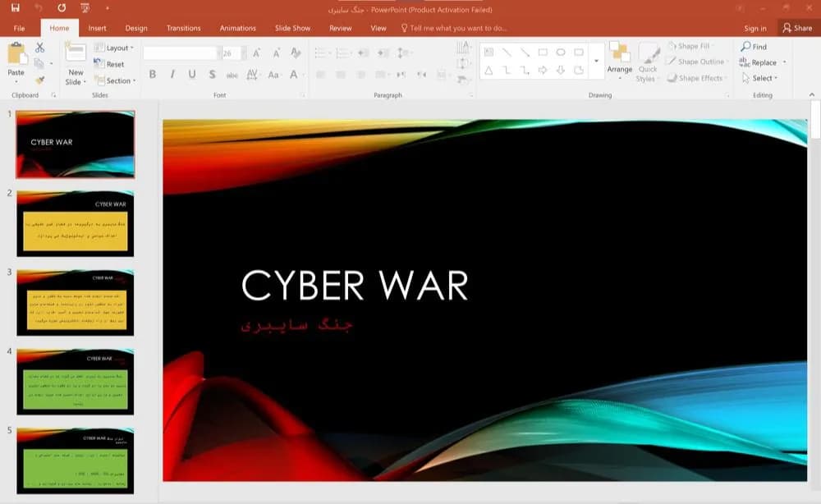Image resolution: width=821 pixels, height=504 pixels.
Task: Select the Oval shape in shapes gallery
Action: (x=561, y=52)
